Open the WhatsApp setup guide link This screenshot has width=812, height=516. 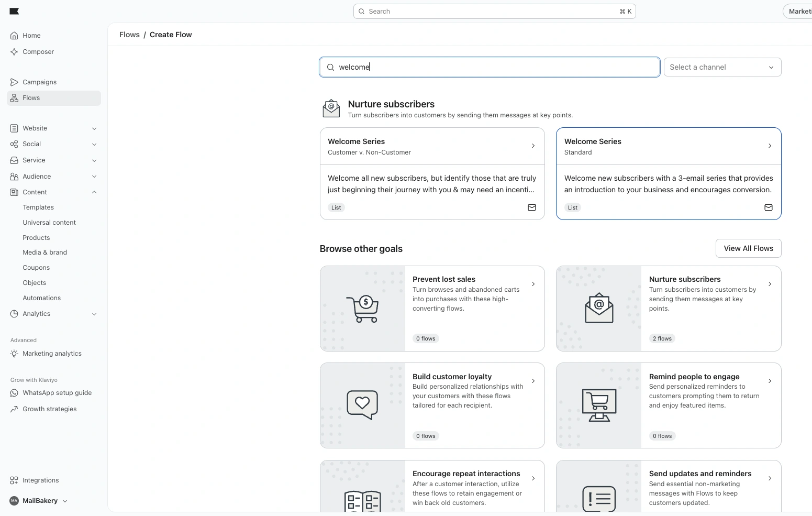57,393
